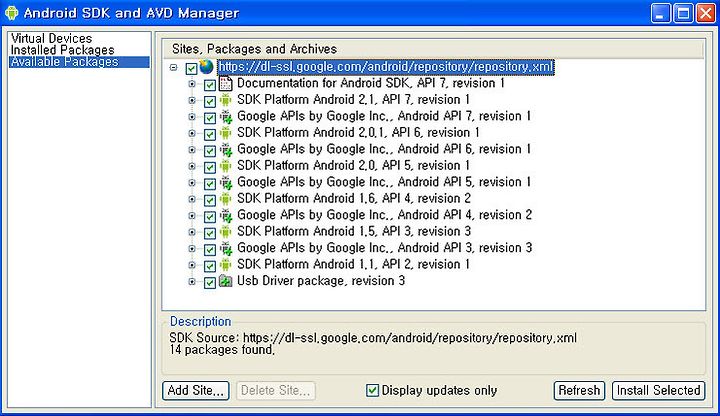This screenshot has height=416, width=720.
Task: Expand SDK Platform Android 2.1 node
Action: pos(192,100)
